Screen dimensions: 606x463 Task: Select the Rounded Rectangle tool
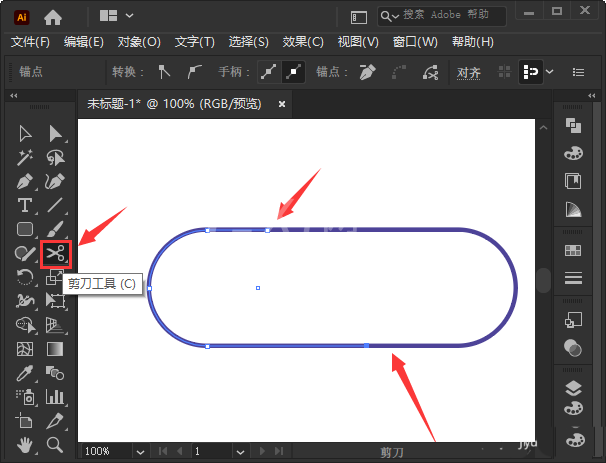[25, 229]
